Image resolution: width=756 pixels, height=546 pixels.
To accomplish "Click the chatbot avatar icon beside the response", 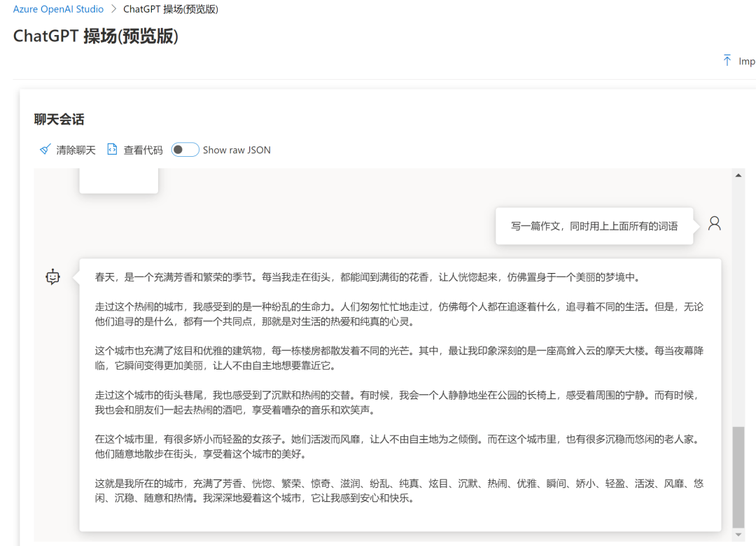I will pos(53,277).
